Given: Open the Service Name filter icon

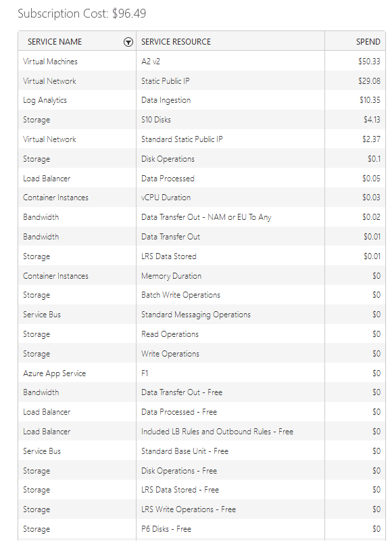Looking at the screenshot, I should click(x=128, y=43).
